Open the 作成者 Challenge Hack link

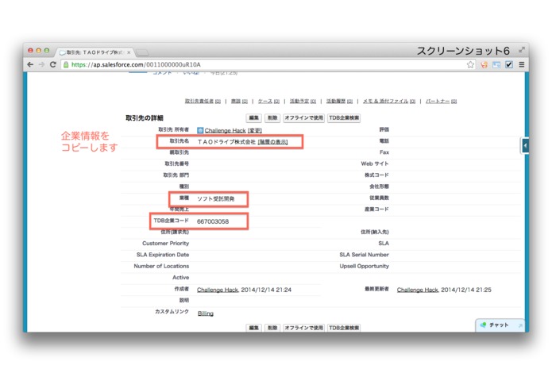(x=217, y=290)
